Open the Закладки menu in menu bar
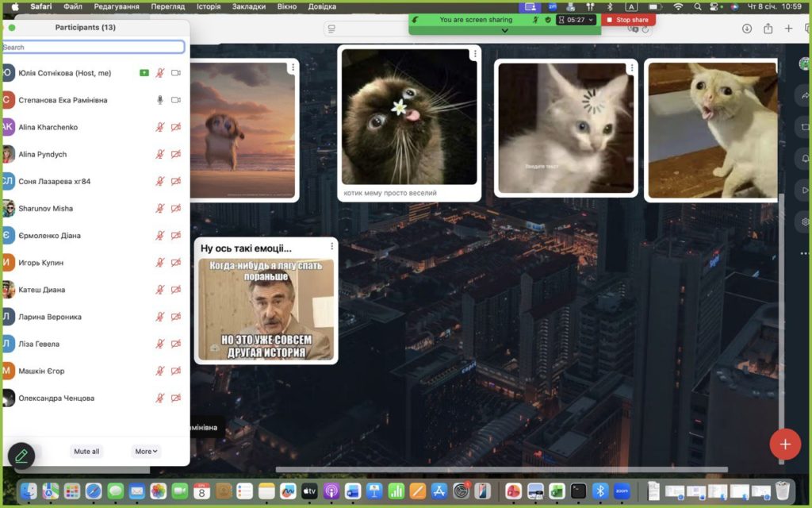Viewport: 812px width, 508px height. click(x=249, y=6)
